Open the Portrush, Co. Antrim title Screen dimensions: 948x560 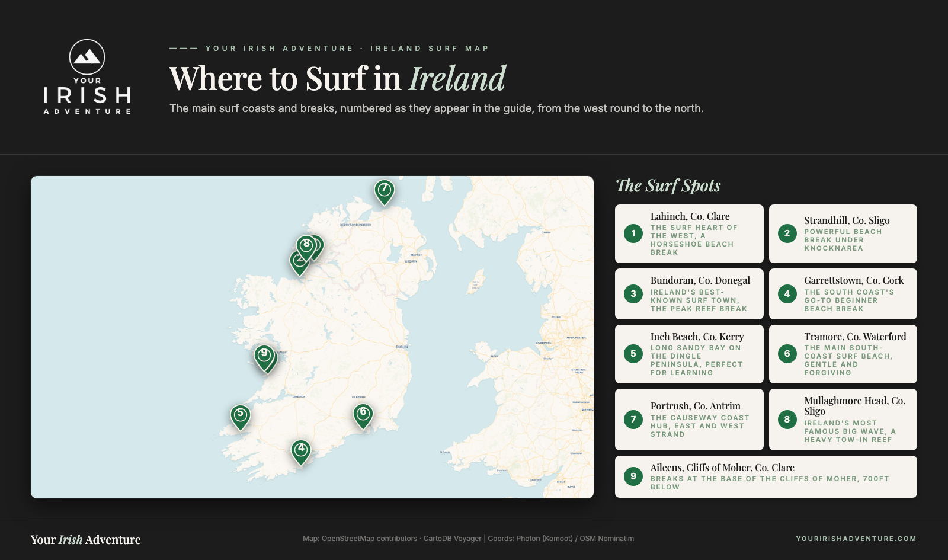click(x=696, y=406)
